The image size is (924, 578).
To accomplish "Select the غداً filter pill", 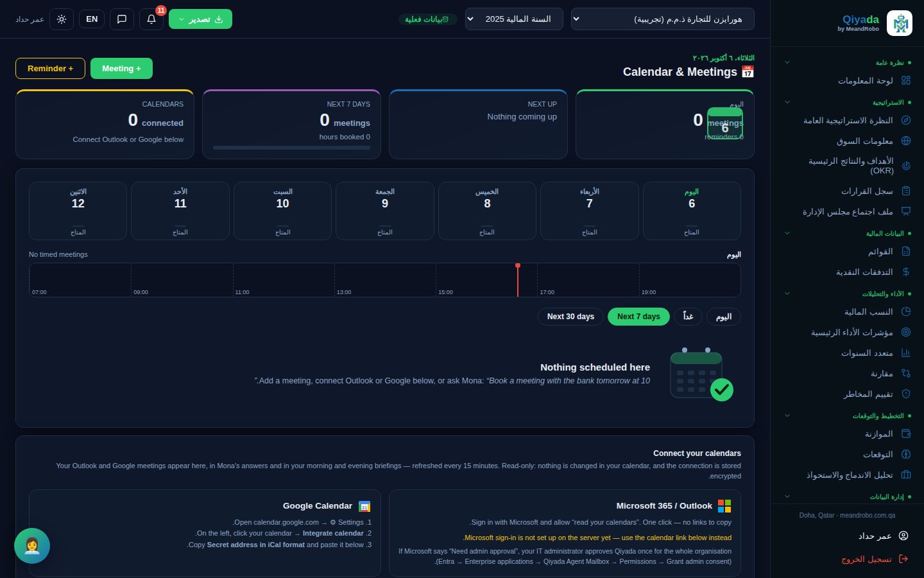I will (688, 317).
